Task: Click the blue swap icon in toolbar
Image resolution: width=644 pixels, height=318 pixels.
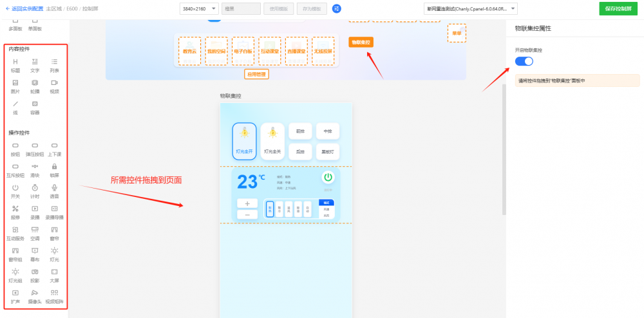Action: [x=336, y=8]
